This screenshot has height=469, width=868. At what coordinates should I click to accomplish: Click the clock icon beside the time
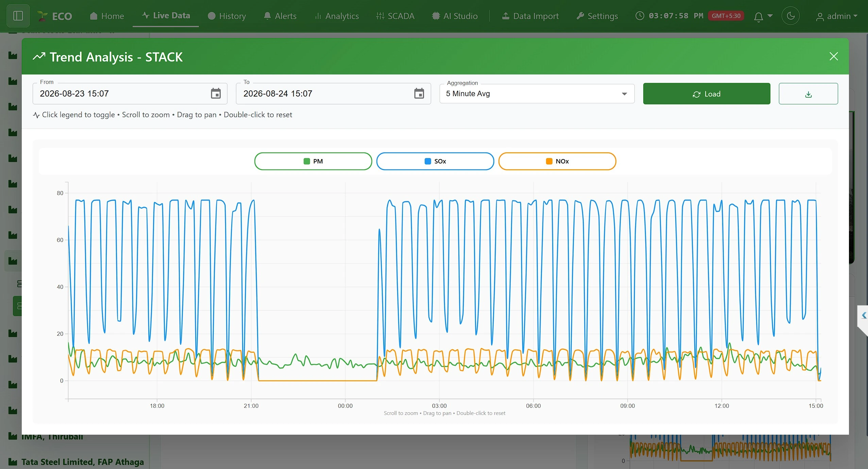(x=640, y=16)
